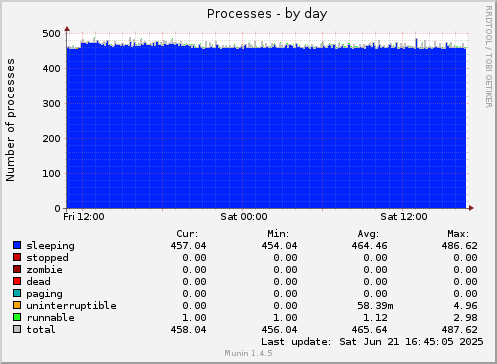Click the 'Min:' column header
This screenshot has width=497, height=364.
point(278,234)
